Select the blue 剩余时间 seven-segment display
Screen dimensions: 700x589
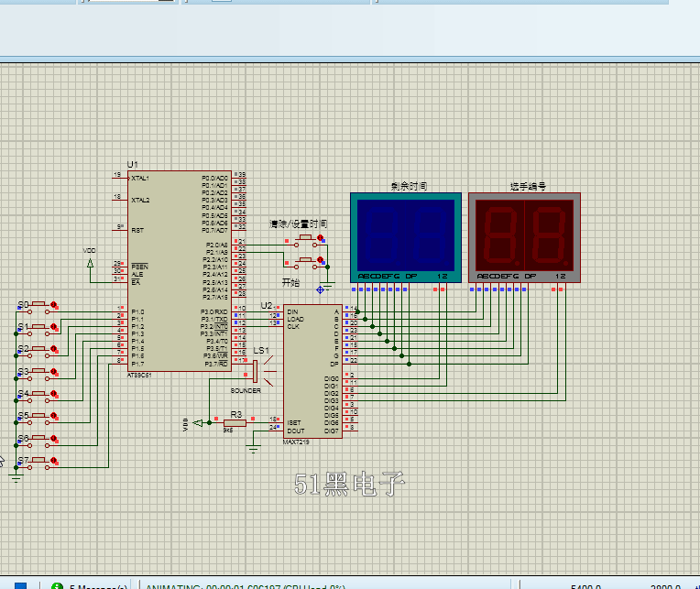[406, 237]
